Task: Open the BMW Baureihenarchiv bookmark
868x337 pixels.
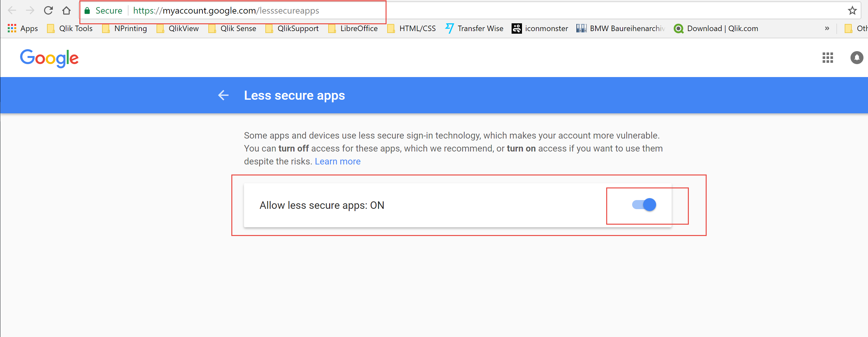Action: pyautogui.click(x=621, y=28)
